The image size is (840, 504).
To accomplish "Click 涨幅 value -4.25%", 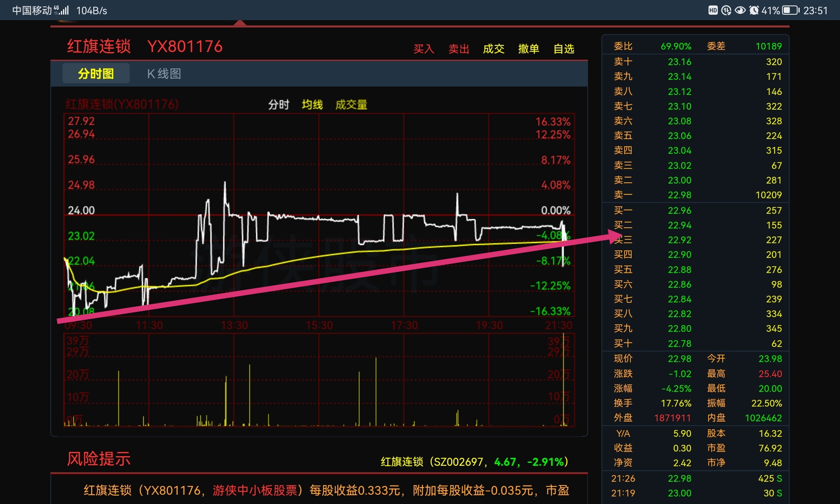I will [x=676, y=388].
